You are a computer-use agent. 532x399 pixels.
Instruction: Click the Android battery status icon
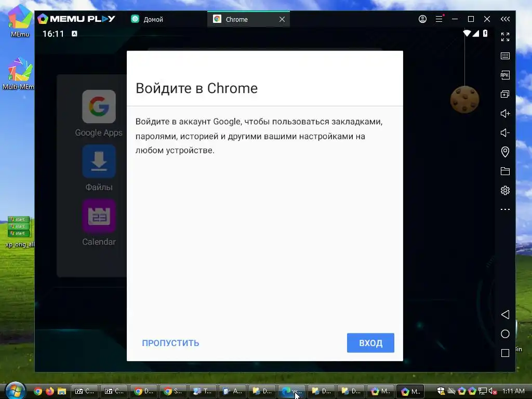485,33
